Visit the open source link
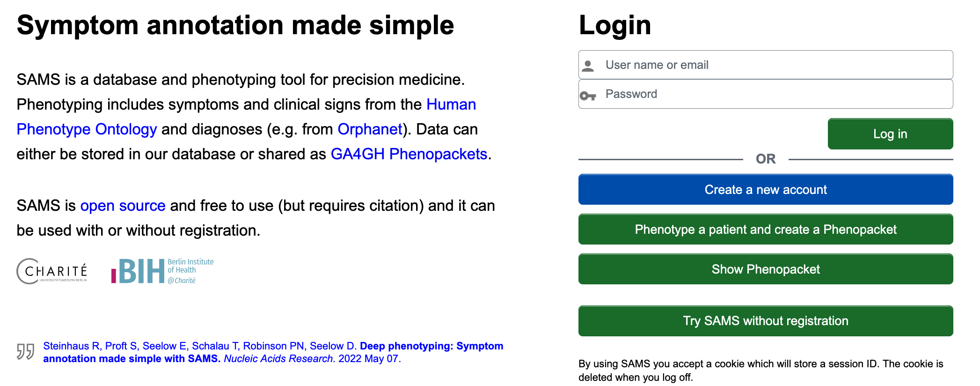Viewport: 980px width, 386px height. 123,206
